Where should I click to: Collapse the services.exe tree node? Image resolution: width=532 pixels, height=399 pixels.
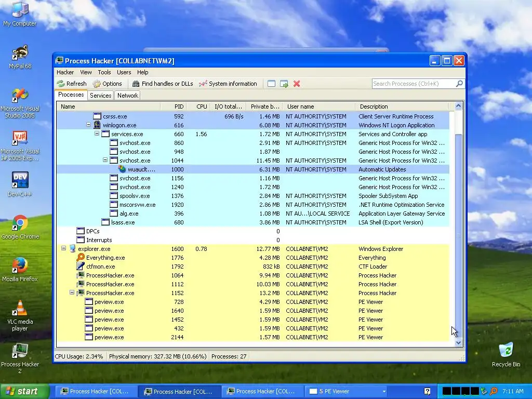[97, 134]
